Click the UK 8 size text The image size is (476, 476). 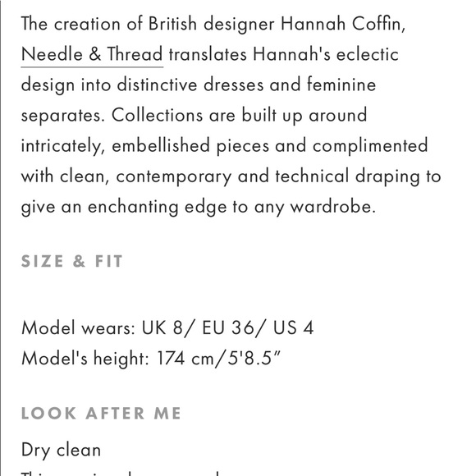(162, 327)
